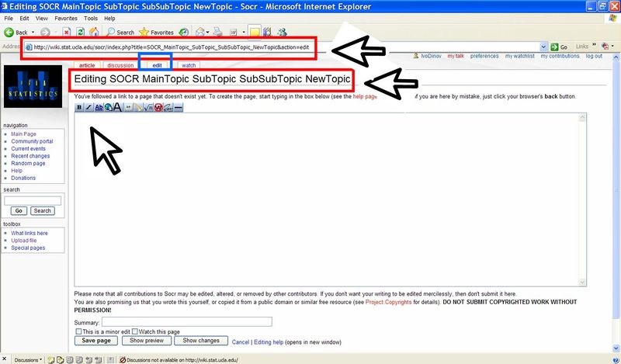
Task: Stop loading with the red X icon
Action: coord(67,33)
